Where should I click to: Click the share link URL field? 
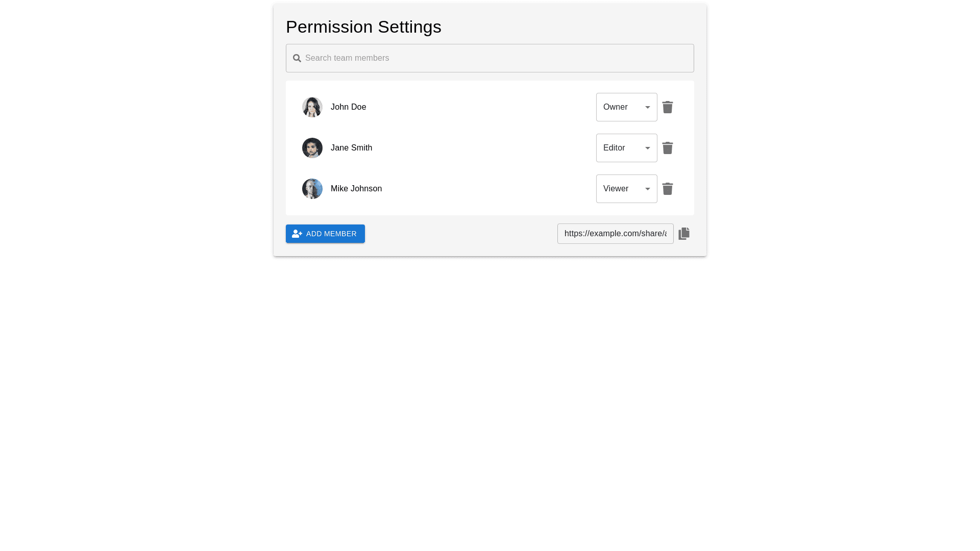615,234
